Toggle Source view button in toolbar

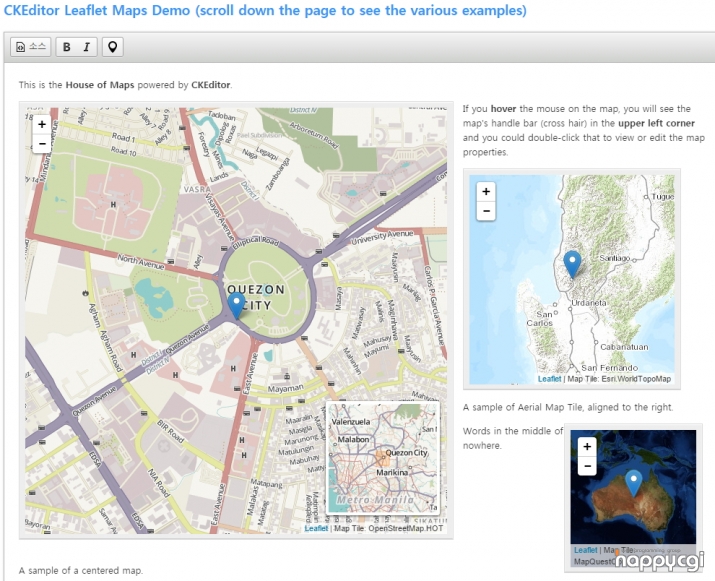[31, 47]
